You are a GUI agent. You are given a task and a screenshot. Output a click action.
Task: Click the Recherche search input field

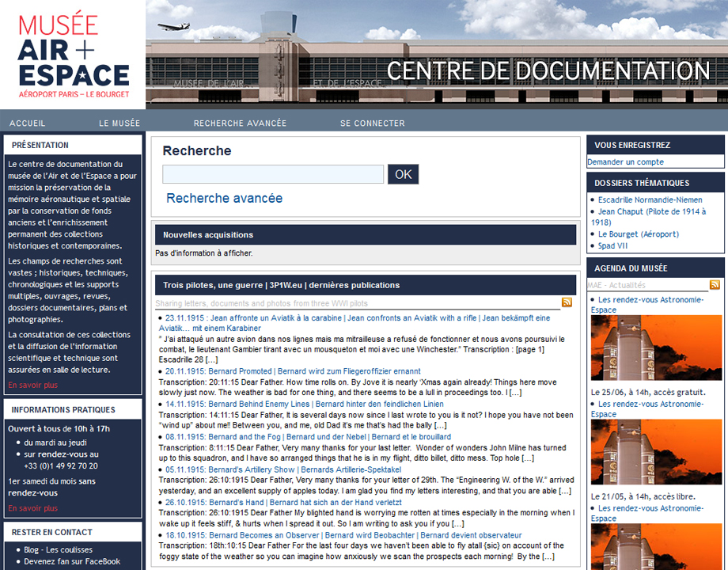pos(273,174)
